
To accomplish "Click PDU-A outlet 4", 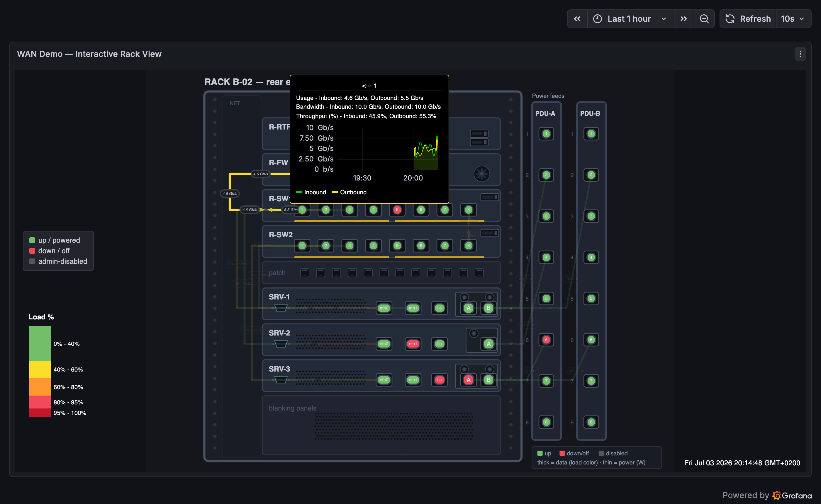I will point(546,257).
